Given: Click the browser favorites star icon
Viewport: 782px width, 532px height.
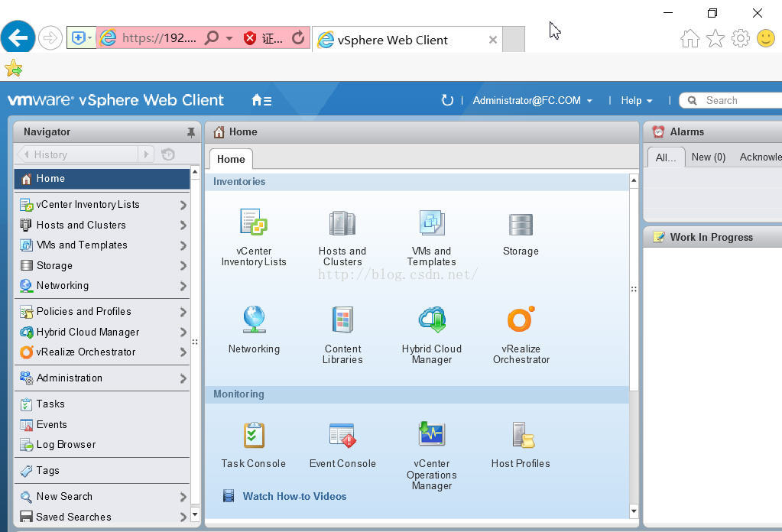Looking at the screenshot, I should click(715, 38).
